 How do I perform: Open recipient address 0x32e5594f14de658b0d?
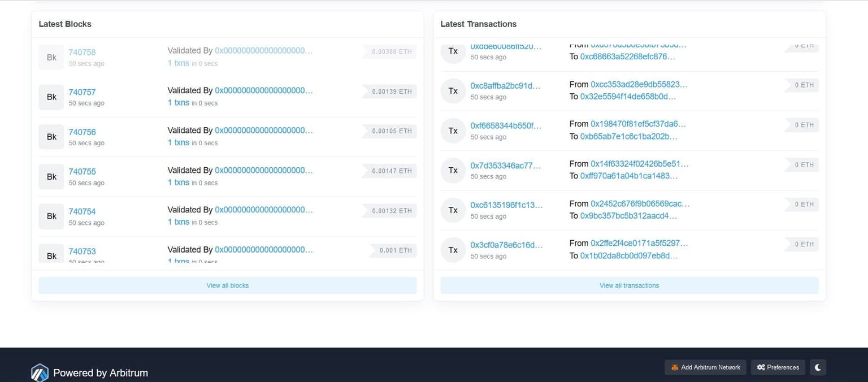pyautogui.click(x=627, y=97)
